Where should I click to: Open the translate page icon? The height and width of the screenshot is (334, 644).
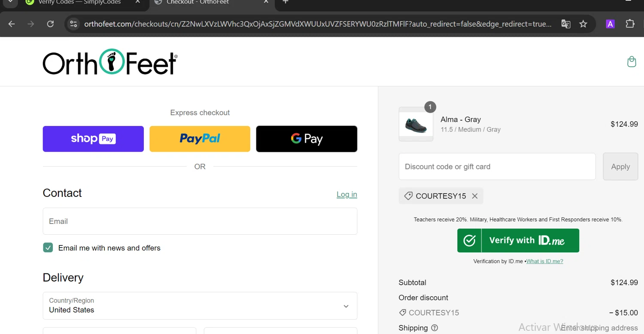(x=566, y=24)
